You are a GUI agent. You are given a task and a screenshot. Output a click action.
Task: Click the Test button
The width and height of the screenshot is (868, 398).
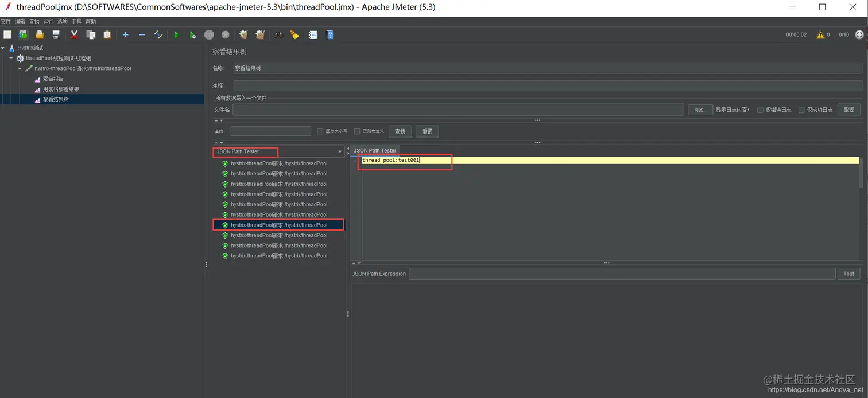tap(849, 274)
